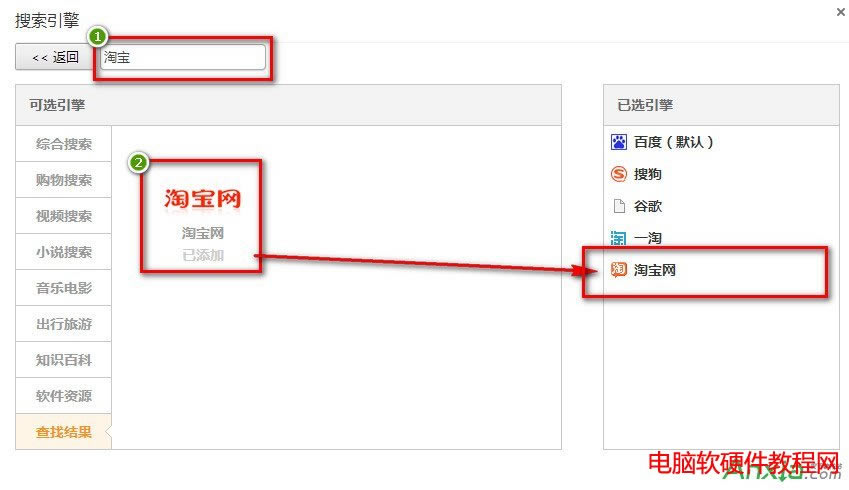Click the Sogou engine icon
This screenshot has width=849, height=490.
tap(618, 174)
